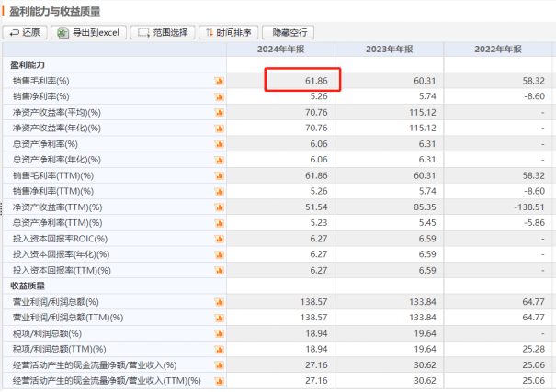Click the 还原 restore button
The image size is (556, 392).
(25, 32)
